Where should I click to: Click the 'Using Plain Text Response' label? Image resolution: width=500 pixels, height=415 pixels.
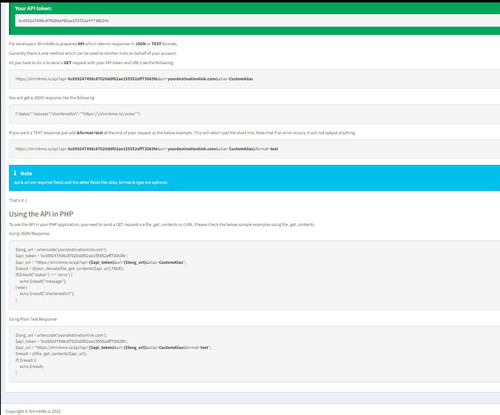(x=33, y=319)
